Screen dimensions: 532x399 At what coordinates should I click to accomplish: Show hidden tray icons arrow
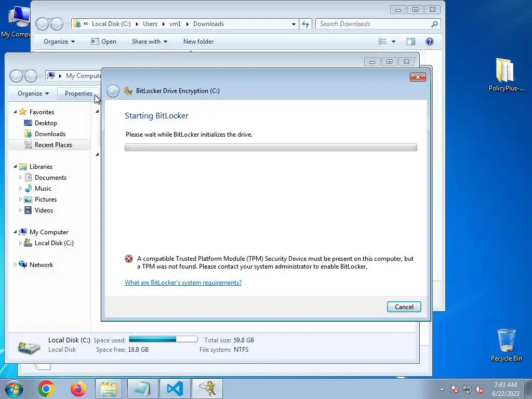[x=442, y=390]
